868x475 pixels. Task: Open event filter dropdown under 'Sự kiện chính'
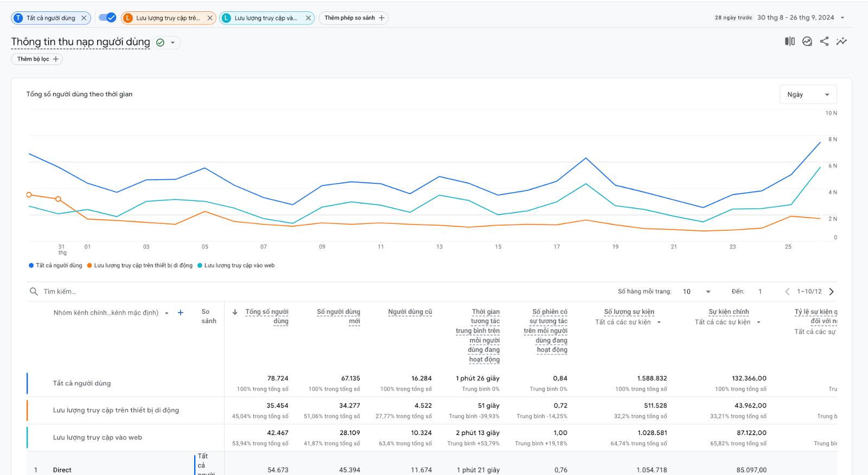[728, 322]
